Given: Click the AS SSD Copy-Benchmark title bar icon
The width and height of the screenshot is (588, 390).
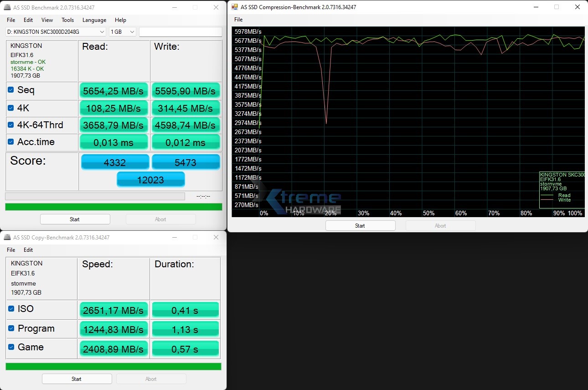Looking at the screenshot, I should click(7, 238).
